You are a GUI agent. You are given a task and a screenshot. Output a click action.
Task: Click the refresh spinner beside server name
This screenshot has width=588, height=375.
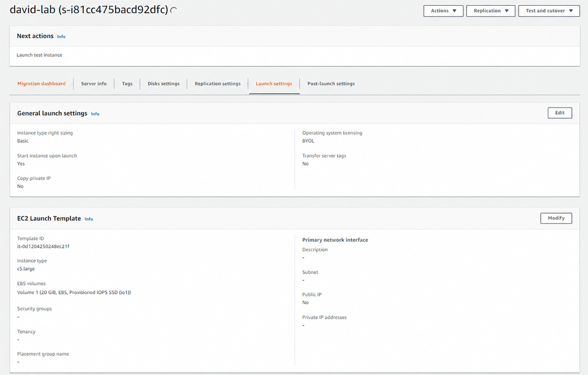point(173,10)
